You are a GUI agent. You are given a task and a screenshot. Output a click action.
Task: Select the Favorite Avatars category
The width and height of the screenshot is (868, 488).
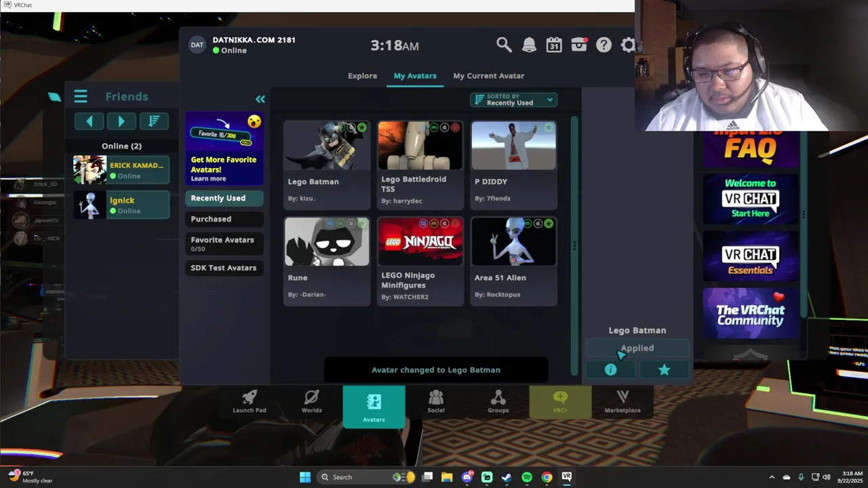(224, 243)
